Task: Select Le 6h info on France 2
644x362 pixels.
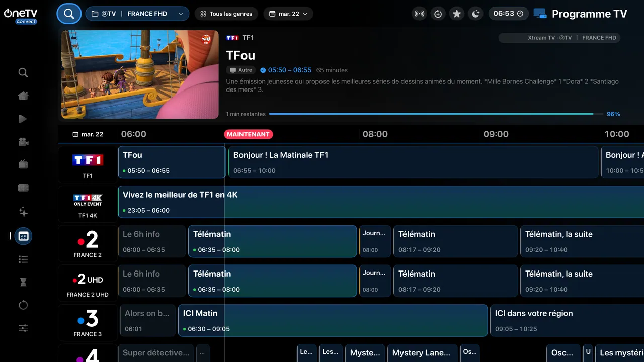Action: (152, 242)
